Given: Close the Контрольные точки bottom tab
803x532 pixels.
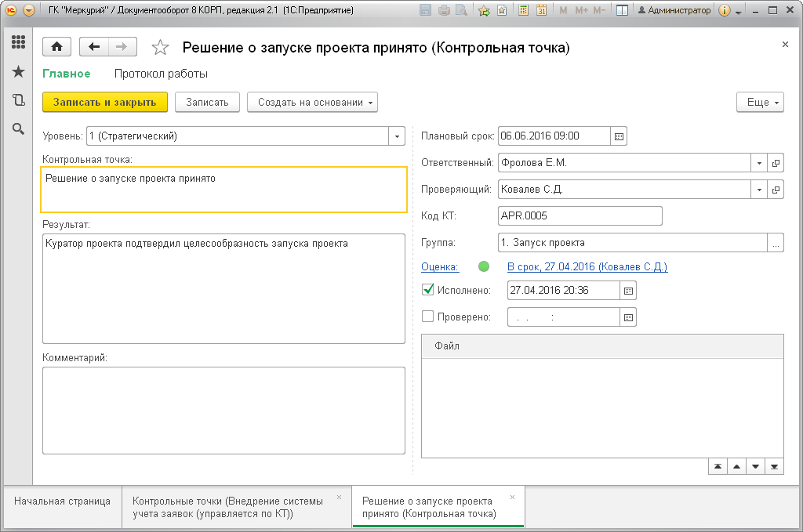Looking at the screenshot, I should pyautogui.click(x=339, y=498).
